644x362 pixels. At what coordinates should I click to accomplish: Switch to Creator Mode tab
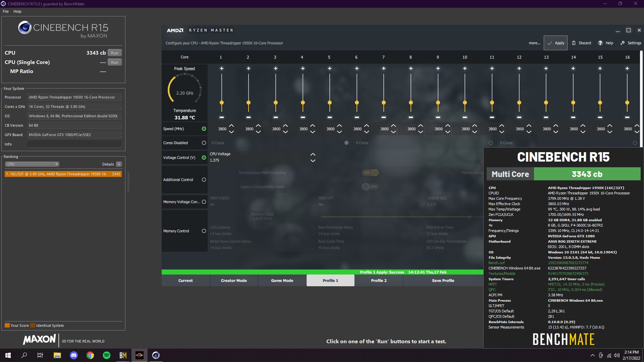234,281
